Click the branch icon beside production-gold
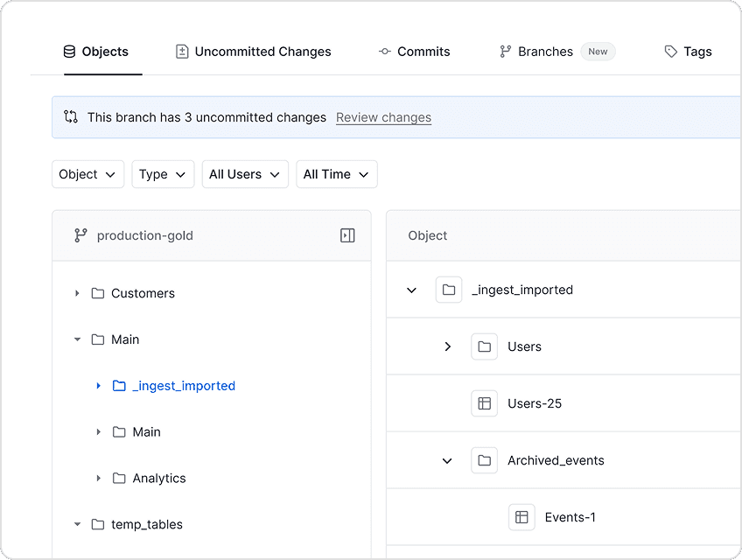Image resolution: width=742 pixels, height=560 pixels. point(80,235)
